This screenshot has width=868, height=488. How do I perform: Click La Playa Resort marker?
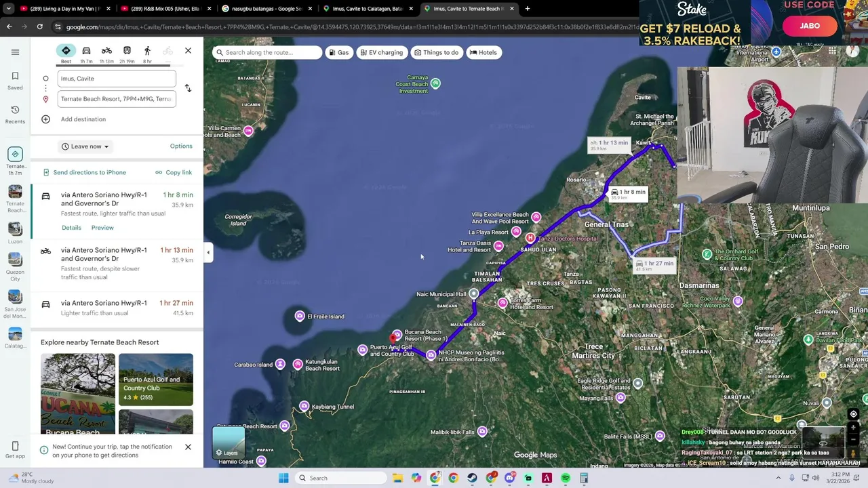tap(516, 232)
